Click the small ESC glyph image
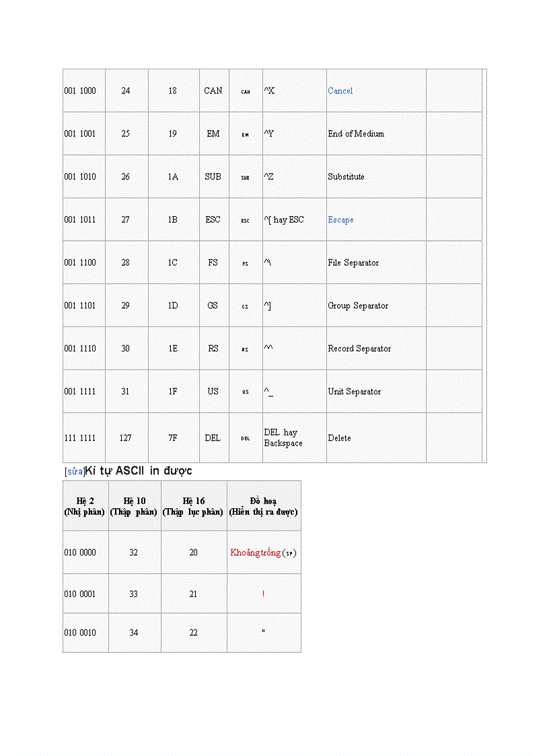This screenshot has height=756, width=549. (246, 221)
